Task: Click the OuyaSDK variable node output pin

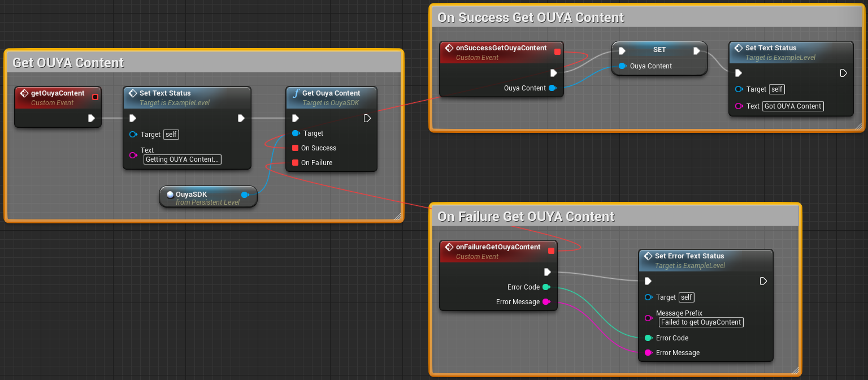Action: pyautogui.click(x=245, y=195)
